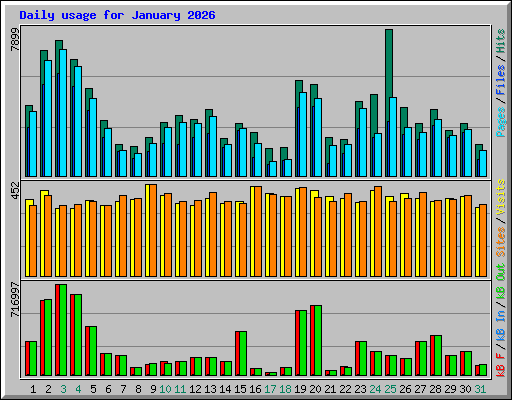Screen dimensions: 512x400
Task: Click day label 27 on the axis
Action: 420,389
